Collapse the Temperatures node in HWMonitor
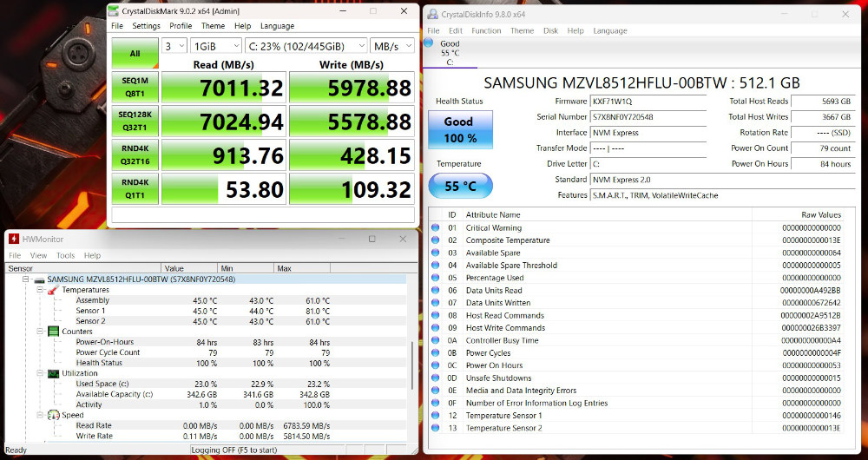Viewport: 868px width, 460px height. (40, 290)
